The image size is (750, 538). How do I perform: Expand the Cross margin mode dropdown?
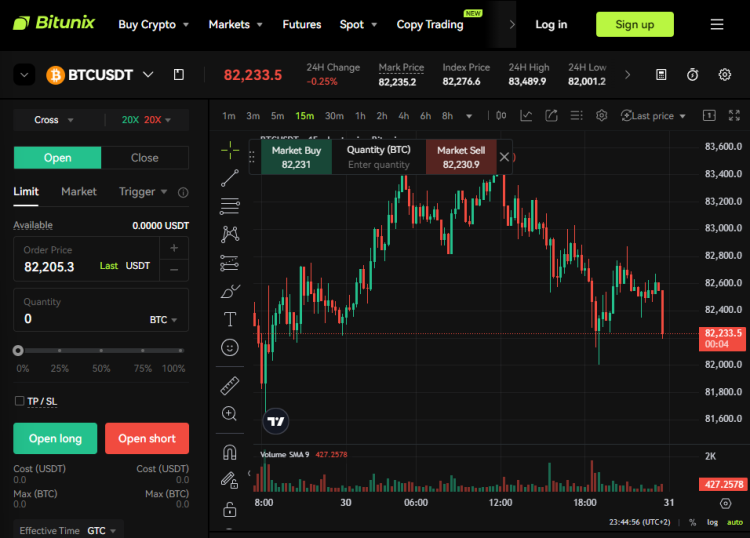(54, 120)
